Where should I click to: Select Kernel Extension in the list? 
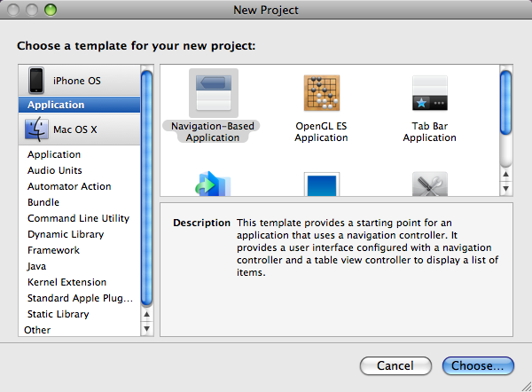(x=66, y=282)
